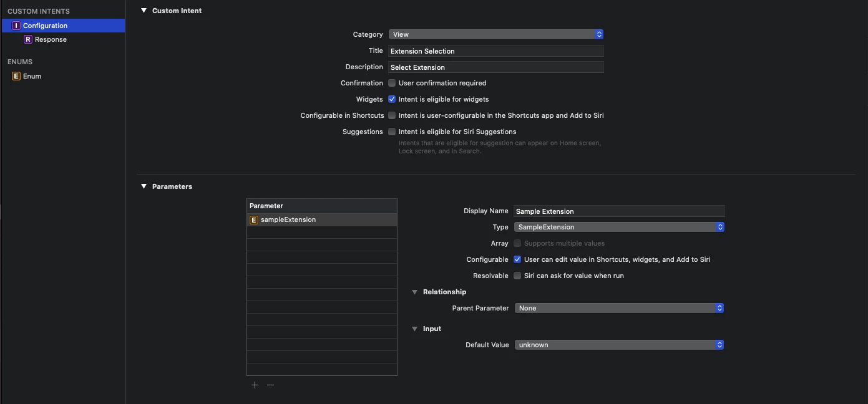Screen dimensions: 868x404
Task: Collapse the Custom Intent section
Action: (x=144, y=11)
